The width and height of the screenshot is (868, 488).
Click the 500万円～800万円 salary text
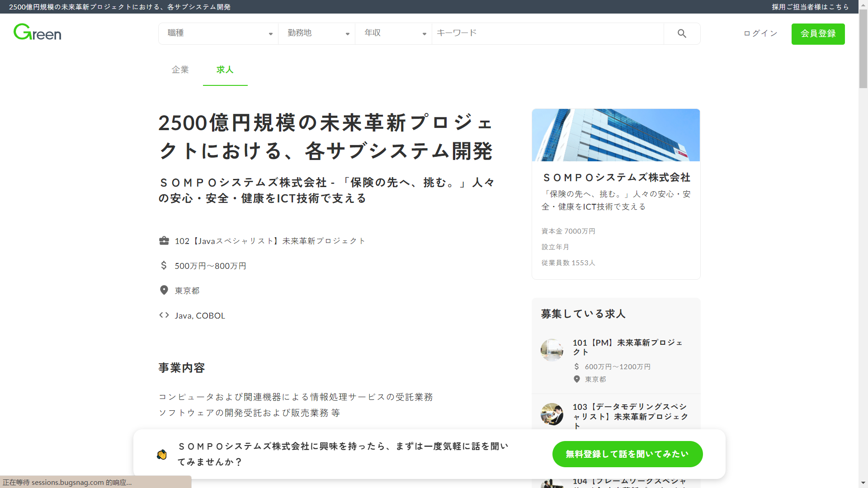[x=210, y=266]
